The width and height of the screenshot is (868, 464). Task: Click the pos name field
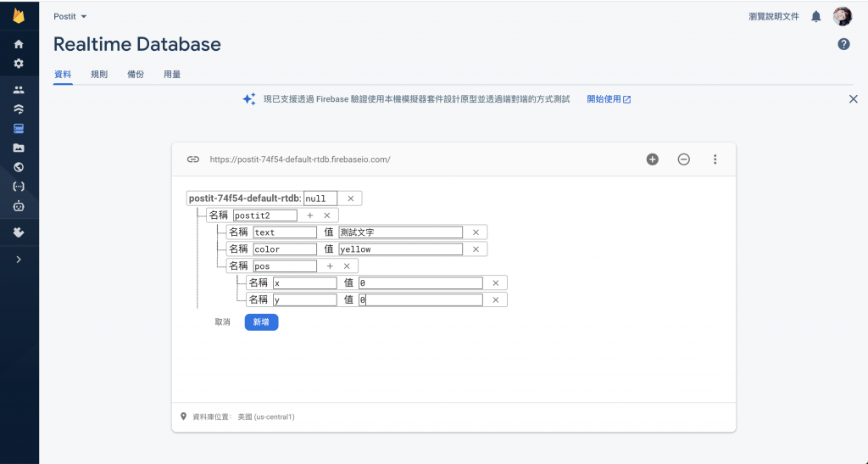pos(285,266)
